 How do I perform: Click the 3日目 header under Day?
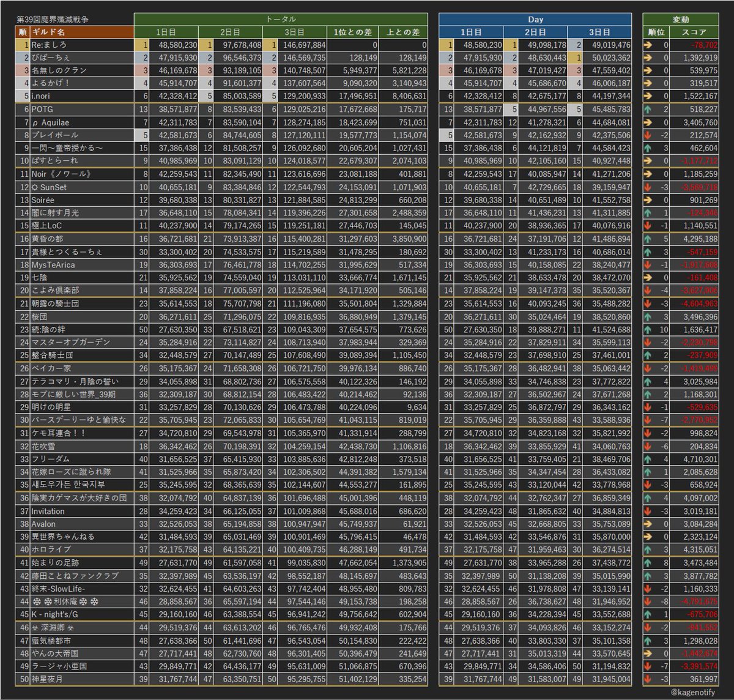[599, 32]
